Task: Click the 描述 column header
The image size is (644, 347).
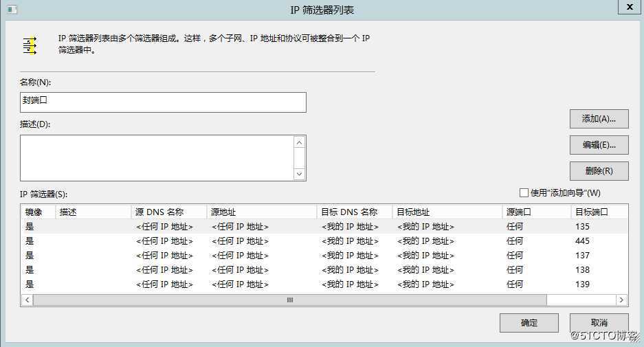Action: point(93,212)
